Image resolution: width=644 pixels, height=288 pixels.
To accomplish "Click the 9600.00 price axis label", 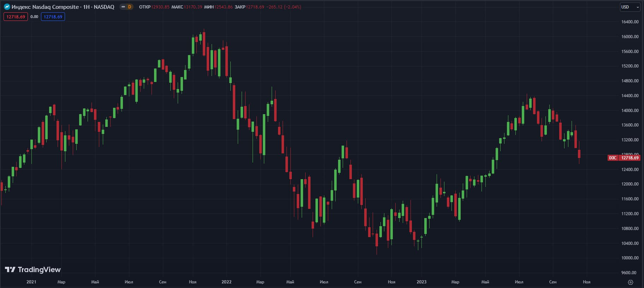I will [x=629, y=273].
